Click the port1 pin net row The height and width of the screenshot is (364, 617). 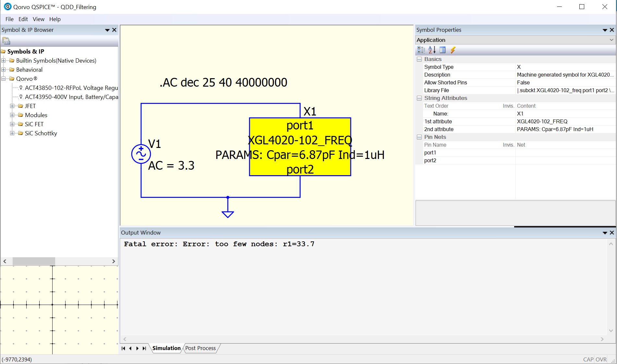(519, 153)
